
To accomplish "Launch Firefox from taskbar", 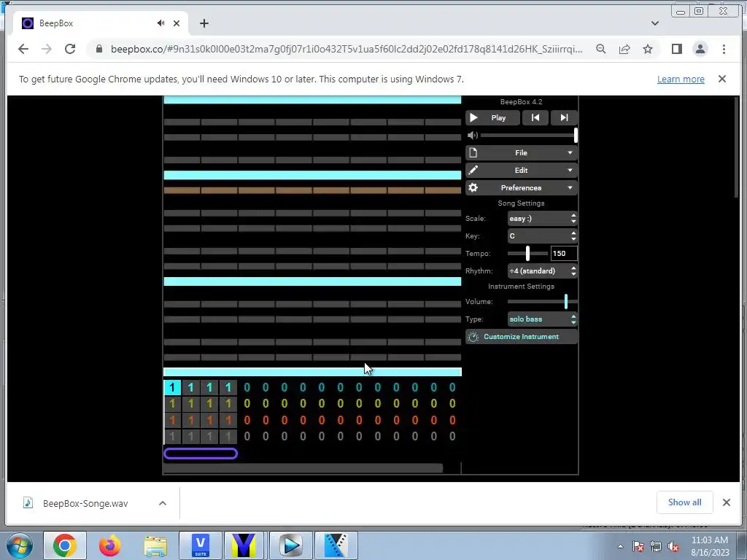I will click(110, 545).
